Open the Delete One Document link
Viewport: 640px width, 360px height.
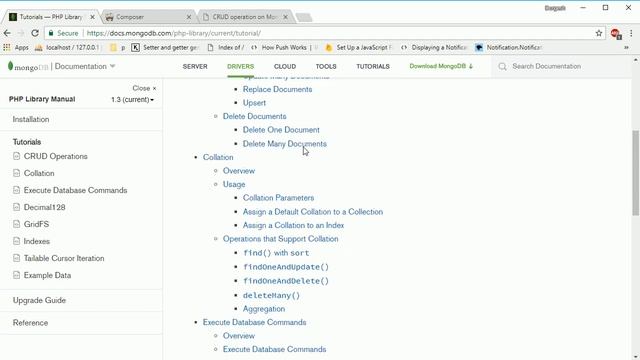pos(281,130)
